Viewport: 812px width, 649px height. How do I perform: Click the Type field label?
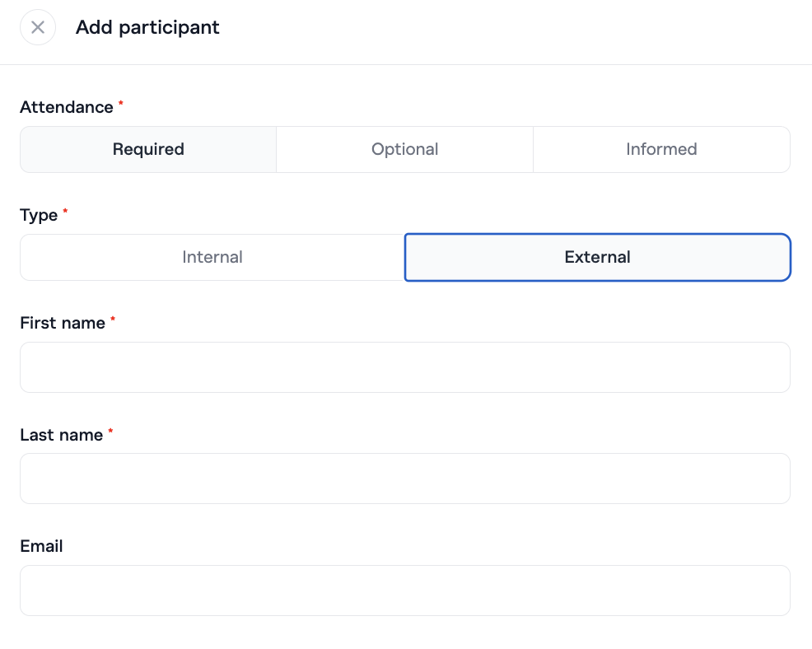click(x=38, y=215)
